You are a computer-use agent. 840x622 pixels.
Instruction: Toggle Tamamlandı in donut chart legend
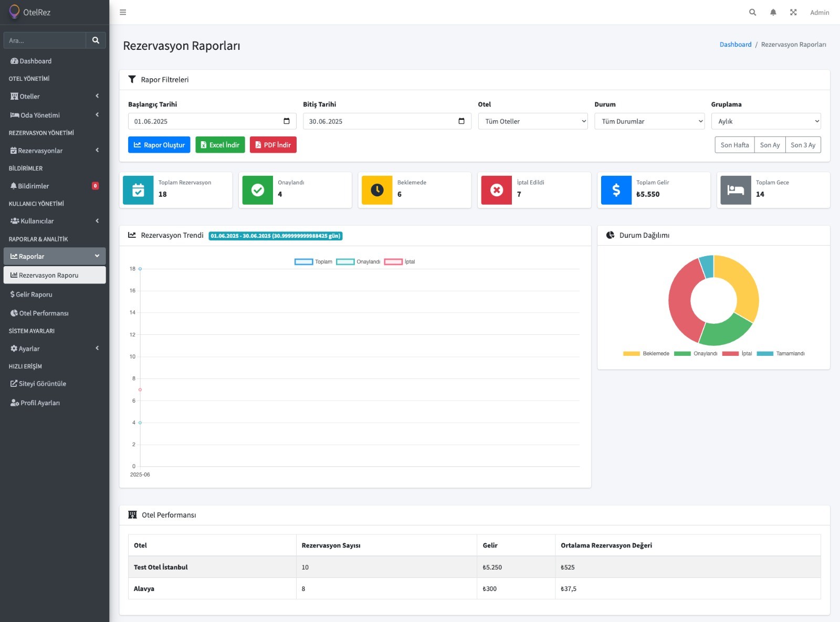pos(781,353)
